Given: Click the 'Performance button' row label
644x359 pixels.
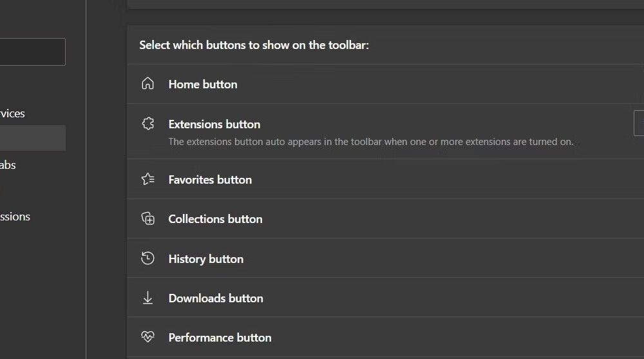Looking at the screenshot, I should pyautogui.click(x=220, y=338).
